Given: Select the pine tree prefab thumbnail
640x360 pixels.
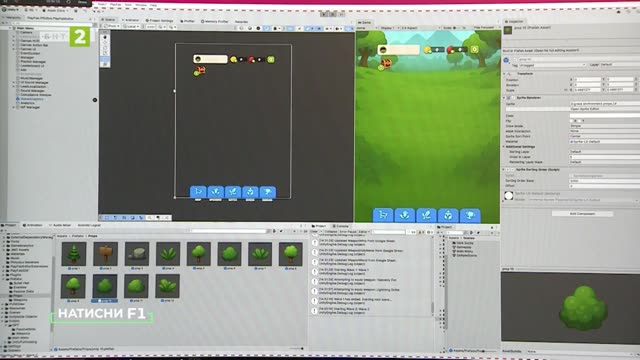Looking at the screenshot, I should [x=74, y=254].
